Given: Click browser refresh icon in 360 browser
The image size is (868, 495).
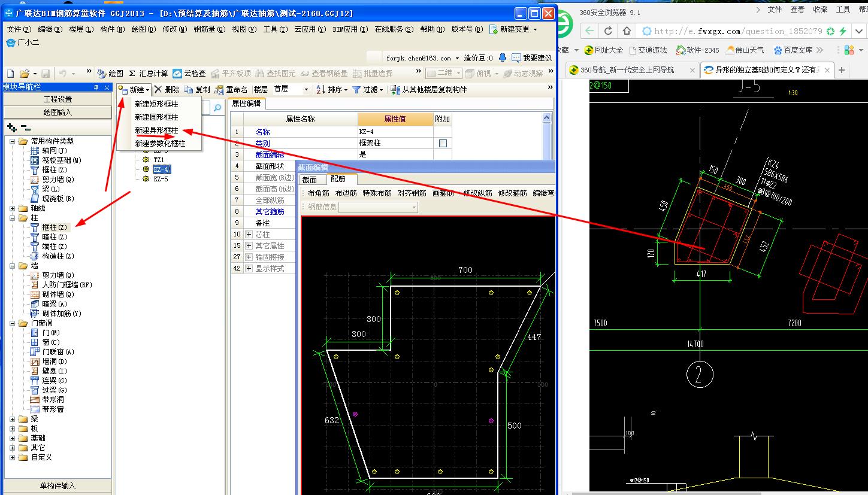Looking at the screenshot, I should [609, 31].
